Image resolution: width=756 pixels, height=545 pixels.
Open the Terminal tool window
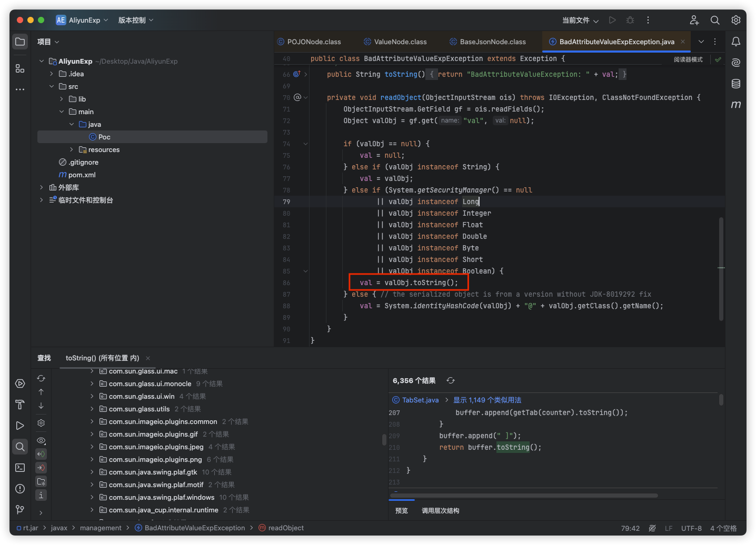click(x=20, y=468)
